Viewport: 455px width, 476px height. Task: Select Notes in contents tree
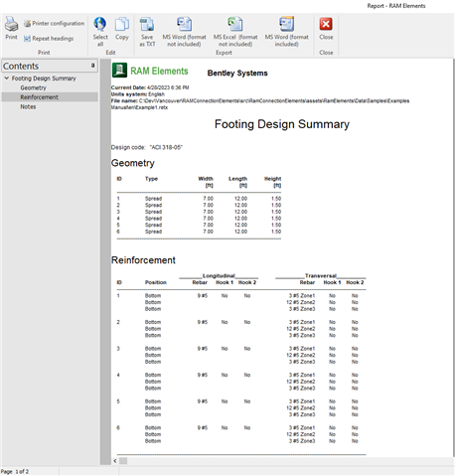(28, 106)
